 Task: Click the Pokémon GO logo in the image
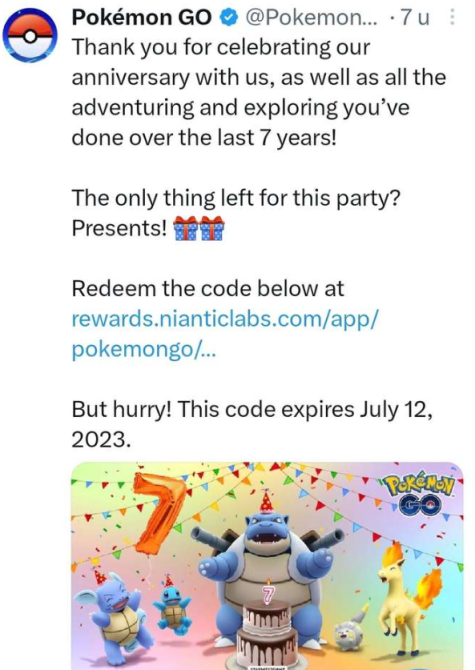click(x=420, y=496)
